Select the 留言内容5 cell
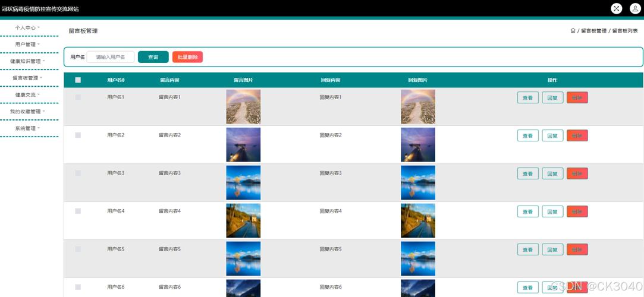The width and height of the screenshot is (644, 297). click(169, 249)
